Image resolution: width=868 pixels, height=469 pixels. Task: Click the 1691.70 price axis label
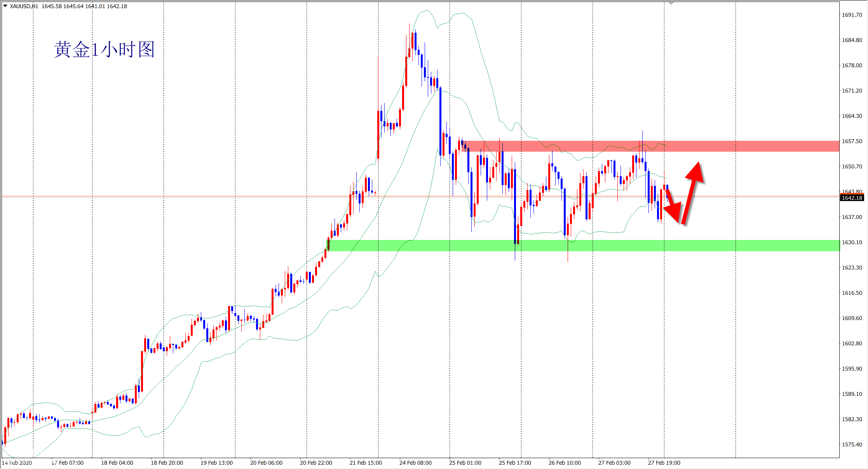tap(852, 15)
